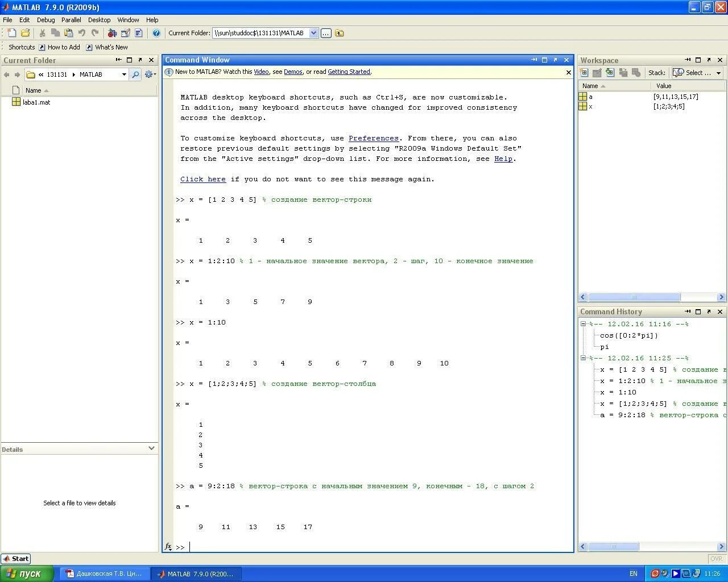This screenshot has width=728, height=582.
Task: Open the Edit menu
Action: [24, 20]
